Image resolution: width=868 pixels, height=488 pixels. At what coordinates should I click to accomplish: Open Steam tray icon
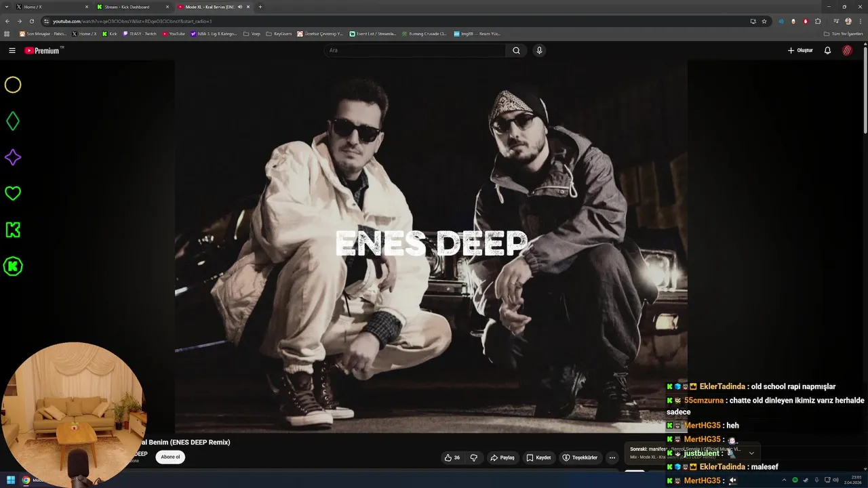click(806, 480)
